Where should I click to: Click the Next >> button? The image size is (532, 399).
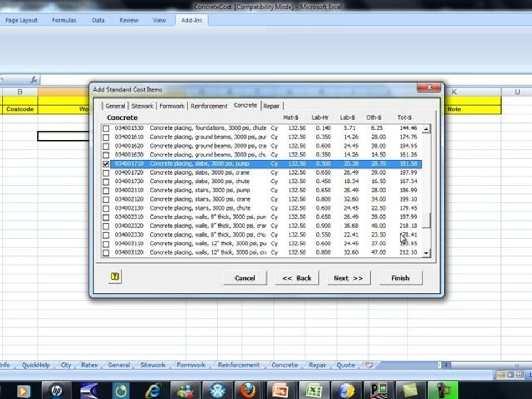point(349,278)
